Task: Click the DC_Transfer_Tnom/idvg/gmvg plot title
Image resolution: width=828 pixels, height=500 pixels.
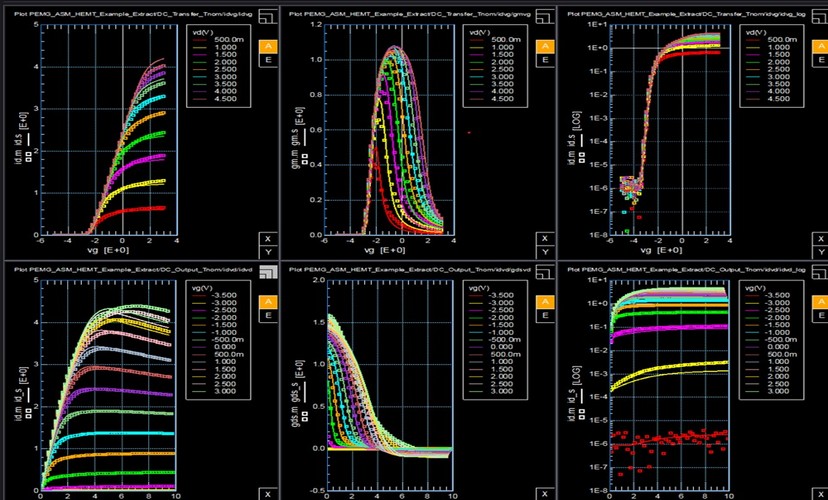Action: coord(411,14)
